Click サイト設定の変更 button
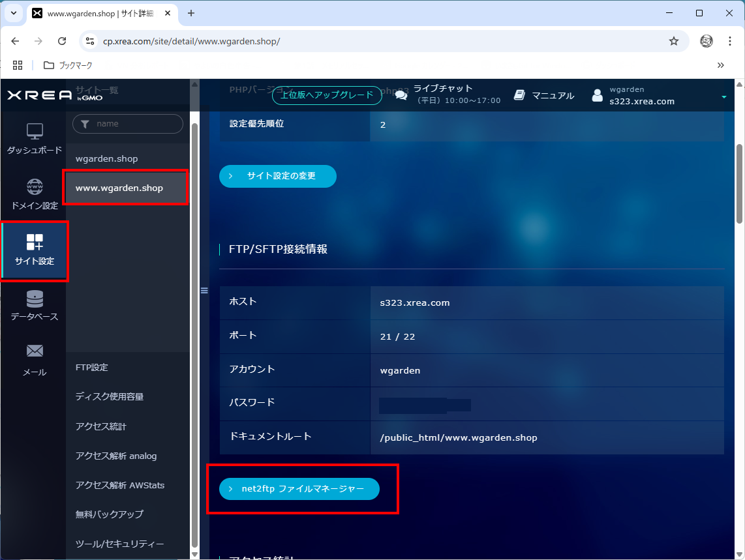This screenshot has height=560, width=745. 278,176
